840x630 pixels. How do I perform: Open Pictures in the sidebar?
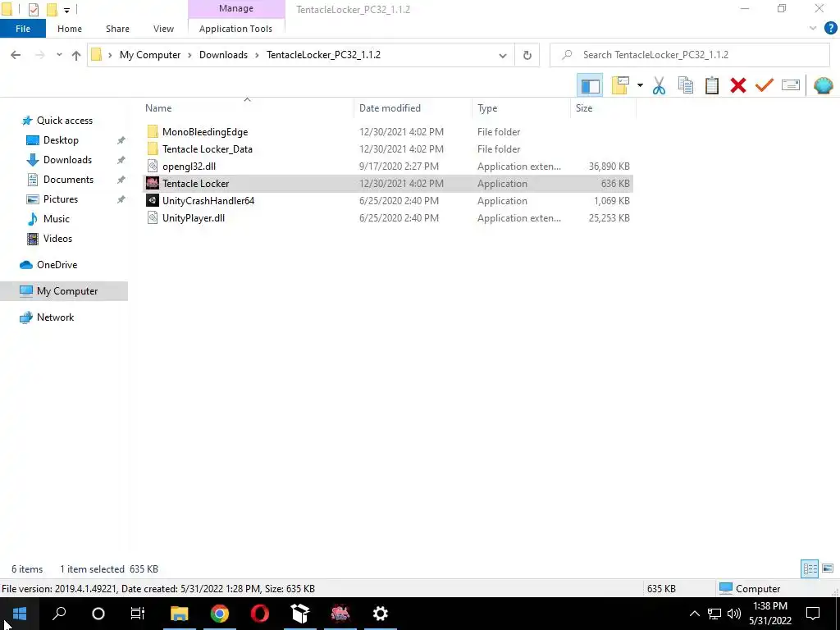click(x=61, y=199)
